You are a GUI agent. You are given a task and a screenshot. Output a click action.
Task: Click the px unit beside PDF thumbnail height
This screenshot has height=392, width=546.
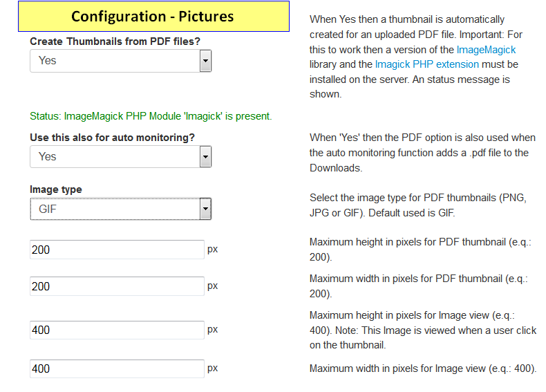click(212, 250)
